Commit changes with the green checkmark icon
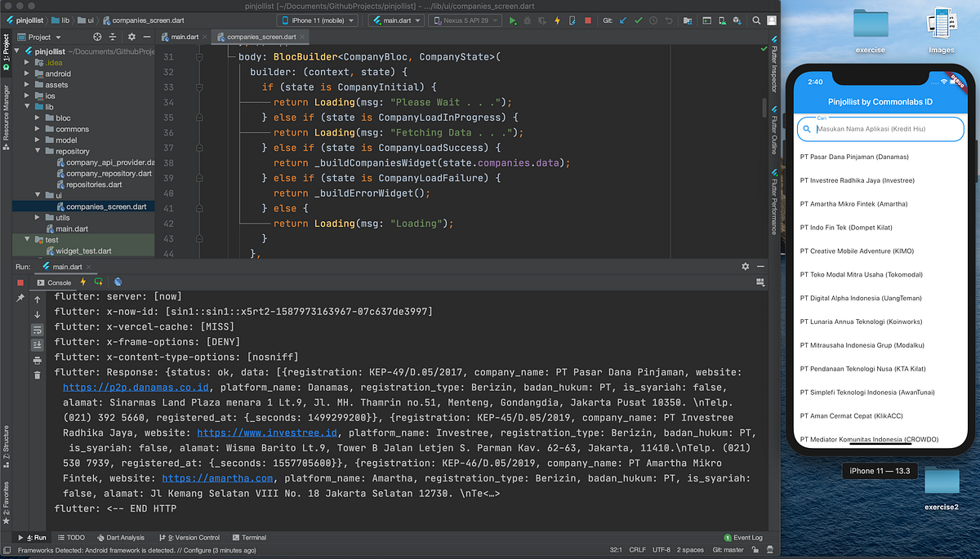Image resolution: width=980 pixels, height=559 pixels. click(638, 20)
